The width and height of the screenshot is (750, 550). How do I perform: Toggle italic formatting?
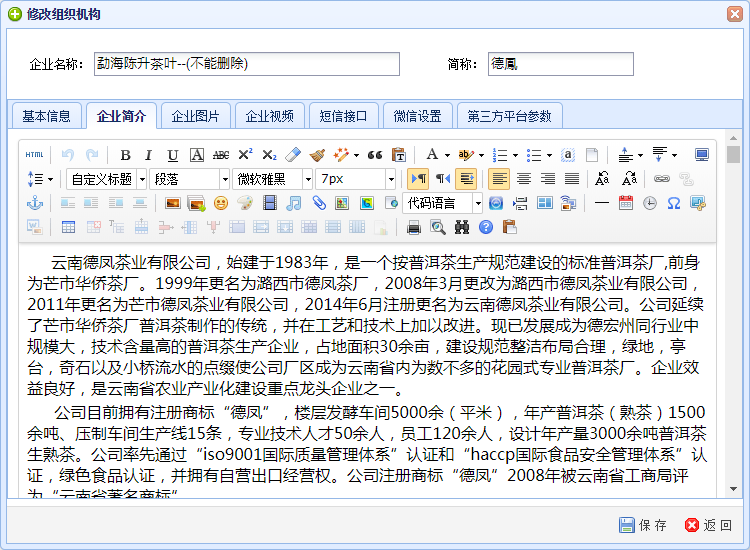coord(148,155)
